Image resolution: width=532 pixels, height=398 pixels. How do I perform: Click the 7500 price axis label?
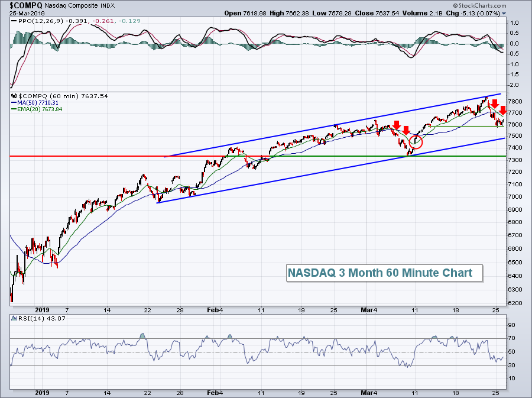pos(515,136)
